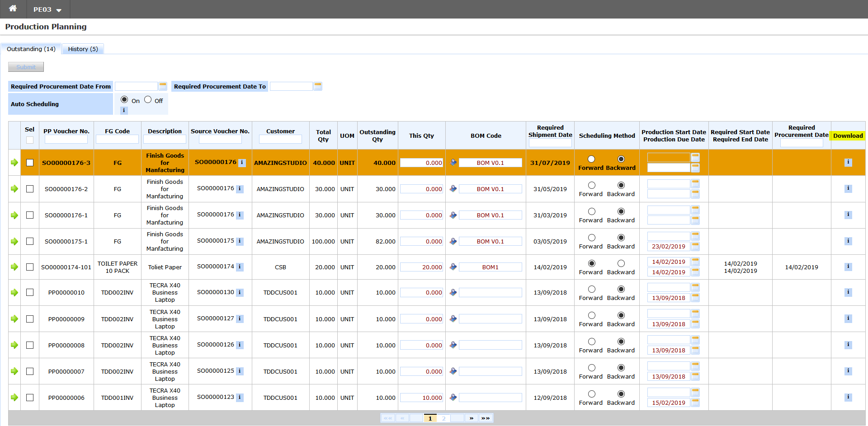Viewport: 868px width, 426px height.
Task: Turn Auto Scheduling Off
Action: [148, 100]
